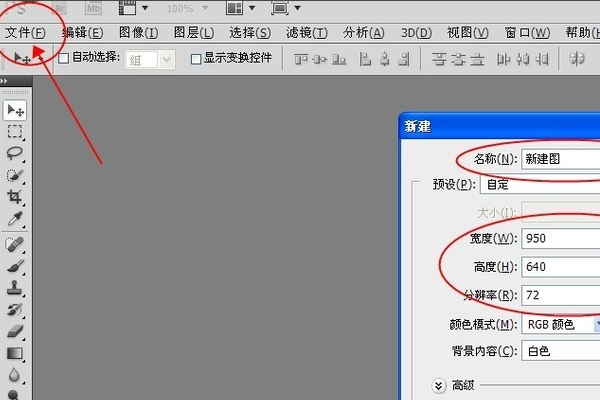The width and height of the screenshot is (600, 400).
Task: Open the 滤镜(T) menu
Action: coord(307,33)
